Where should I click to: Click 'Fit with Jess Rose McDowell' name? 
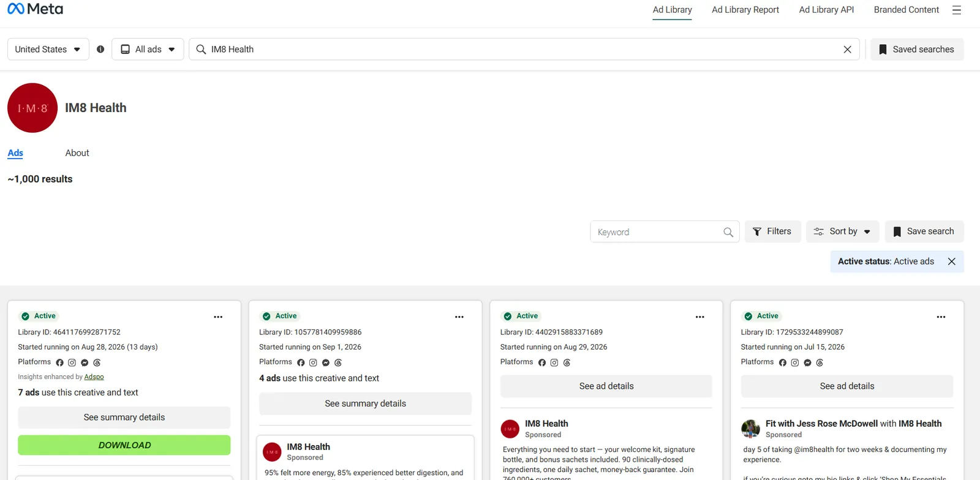coord(821,424)
